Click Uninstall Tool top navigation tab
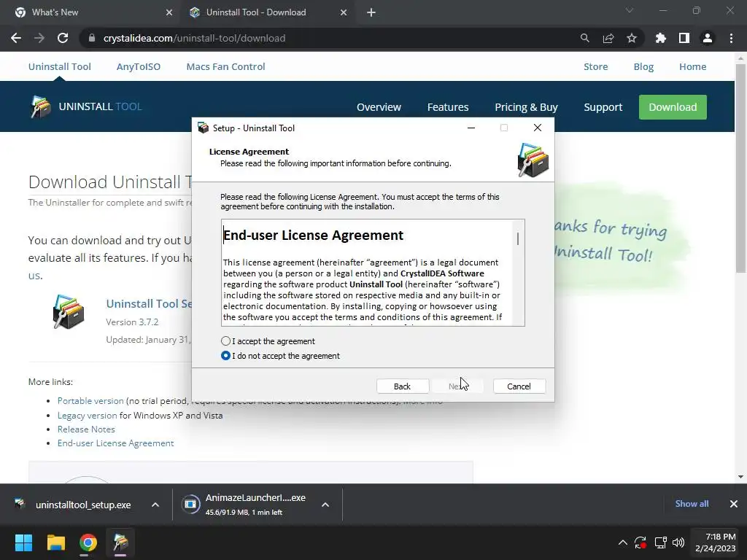 (60, 66)
